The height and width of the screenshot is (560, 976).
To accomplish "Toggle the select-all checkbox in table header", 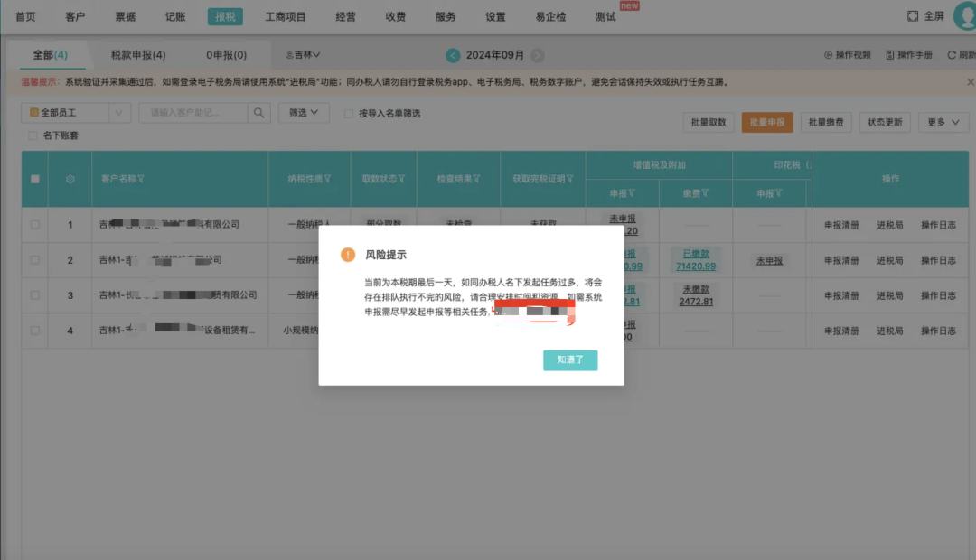I will tap(35, 179).
